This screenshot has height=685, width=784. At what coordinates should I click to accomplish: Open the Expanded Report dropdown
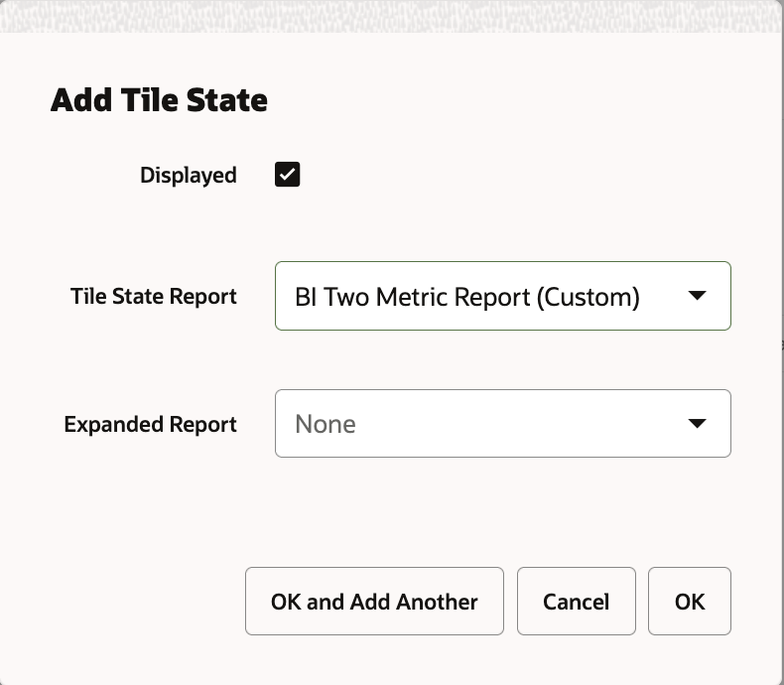pos(503,424)
